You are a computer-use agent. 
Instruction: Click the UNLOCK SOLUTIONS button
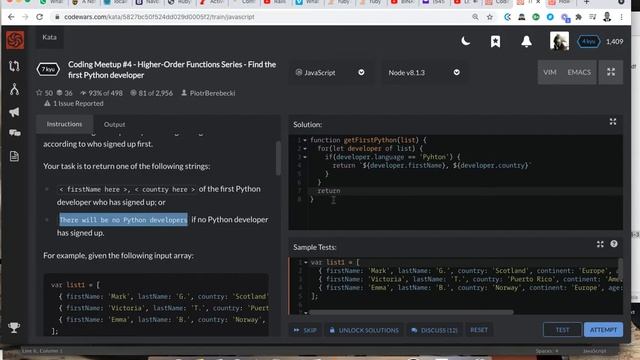364,330
